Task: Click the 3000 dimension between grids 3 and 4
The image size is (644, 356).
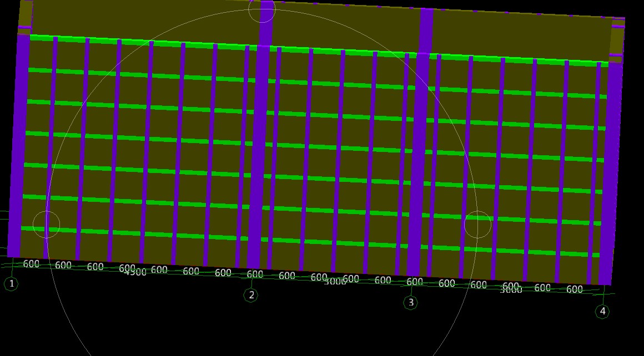Action: (511, 289)
